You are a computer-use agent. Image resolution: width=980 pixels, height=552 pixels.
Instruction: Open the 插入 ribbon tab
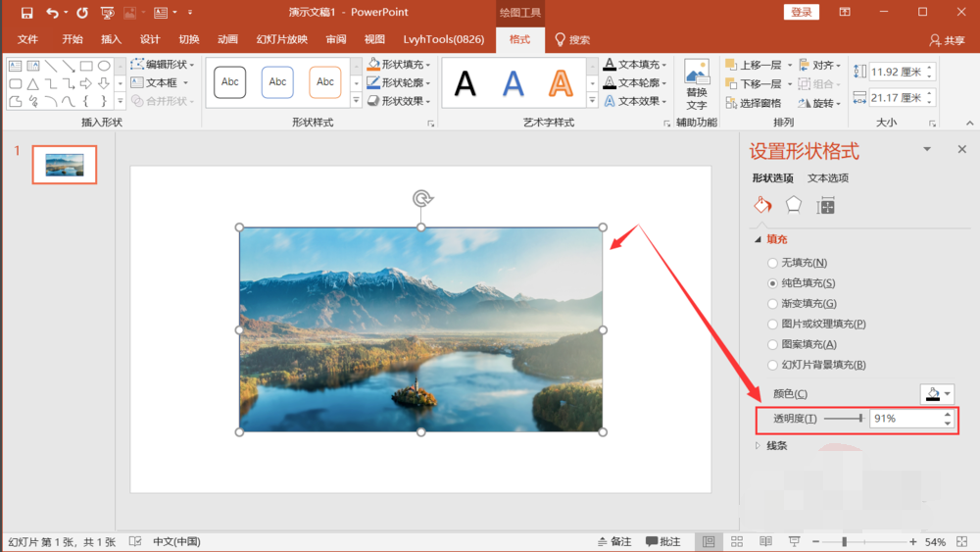111,39
